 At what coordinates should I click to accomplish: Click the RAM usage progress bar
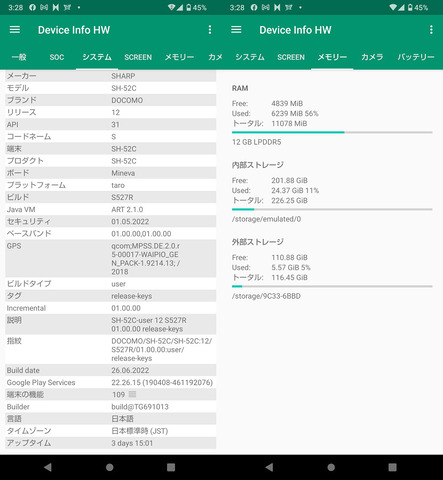[332, 132]
